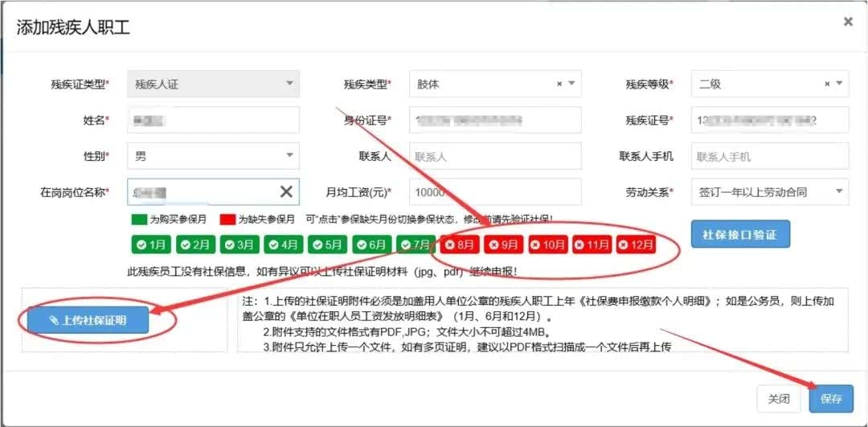The height and width of the screenshot is (427, 868).
Task: Focus the 联系人手机 input field
Action: tap(769, 156)
